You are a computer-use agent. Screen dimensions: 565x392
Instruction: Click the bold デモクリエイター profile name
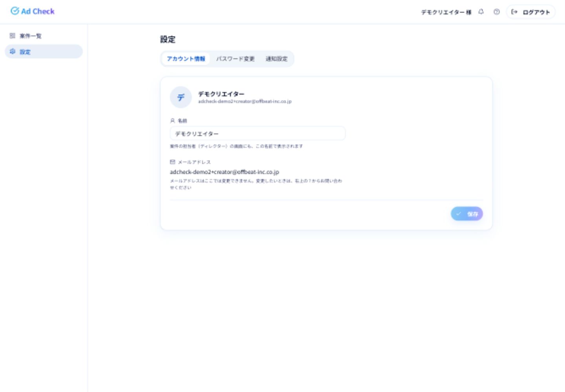click(x=221, y=94)
